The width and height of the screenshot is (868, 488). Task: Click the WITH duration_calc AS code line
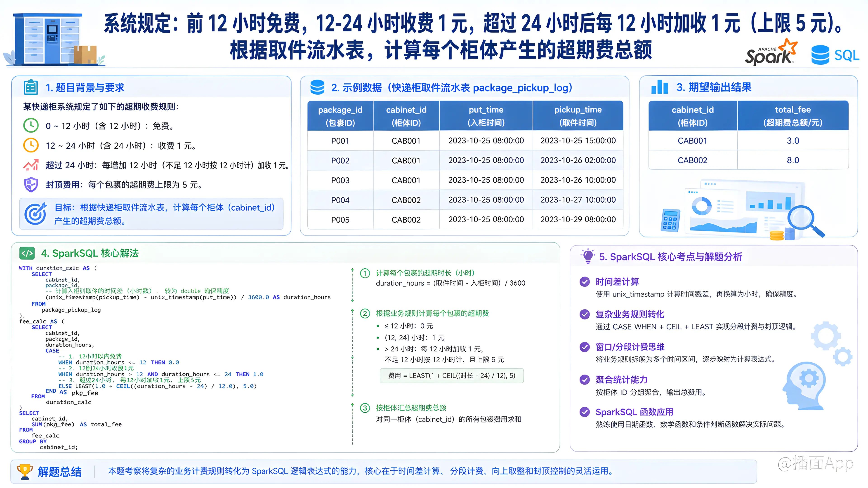(x=58, y=268)
